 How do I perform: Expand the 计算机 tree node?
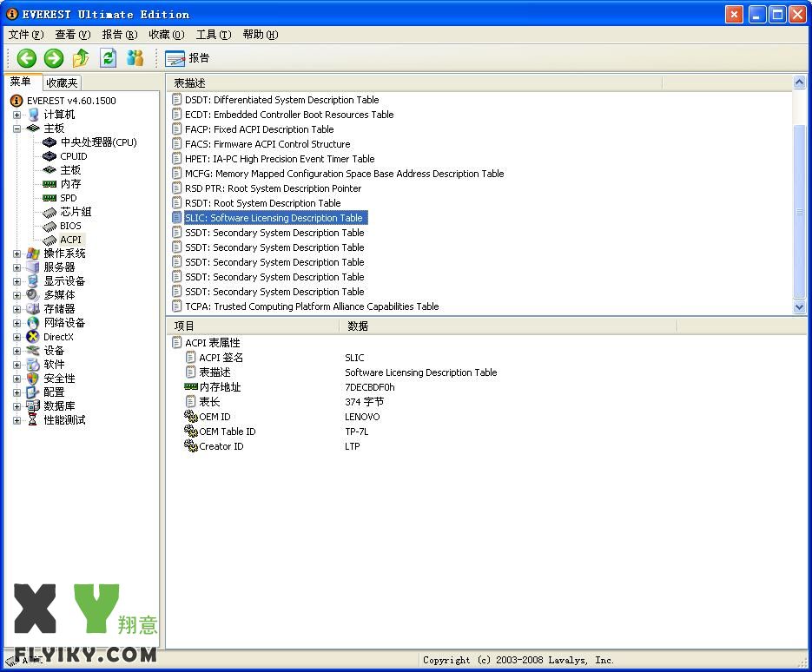click(17, 115)
